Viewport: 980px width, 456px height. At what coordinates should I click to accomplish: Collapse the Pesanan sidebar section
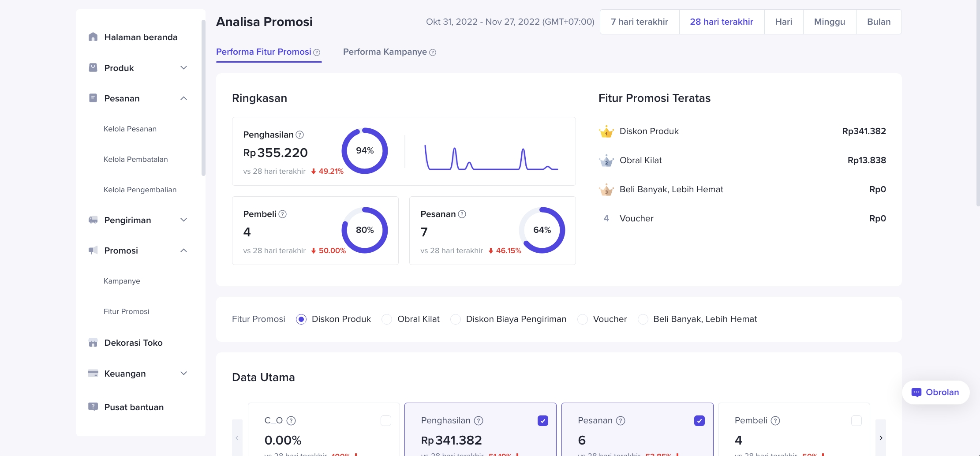(183, 98)
